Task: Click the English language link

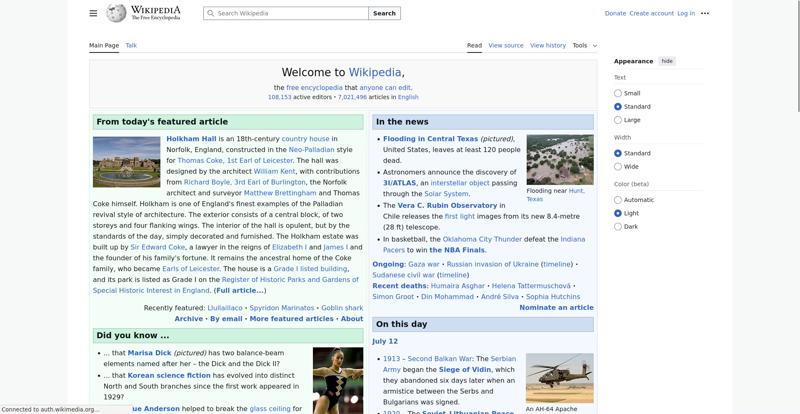Action: (408, 97)
